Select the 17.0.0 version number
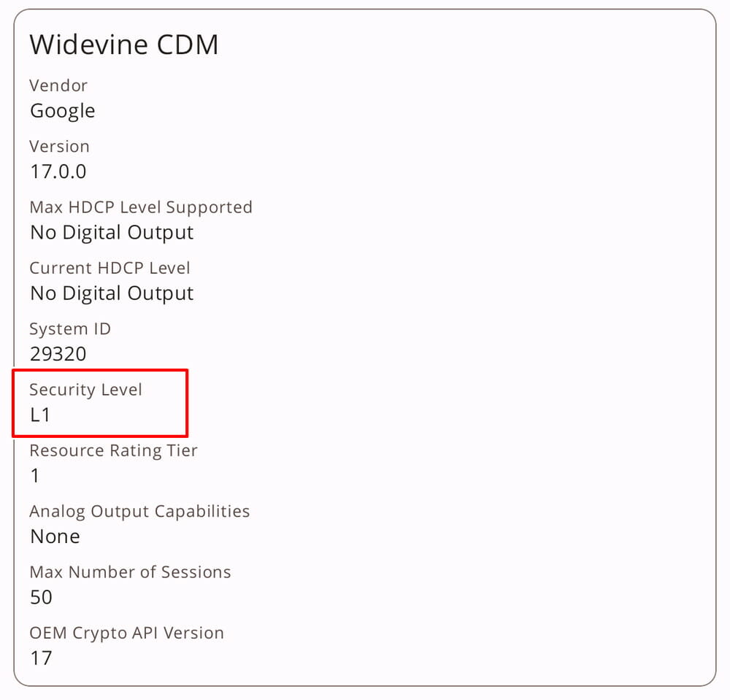The height and width of the screenshot is (700, 730). 58,172
